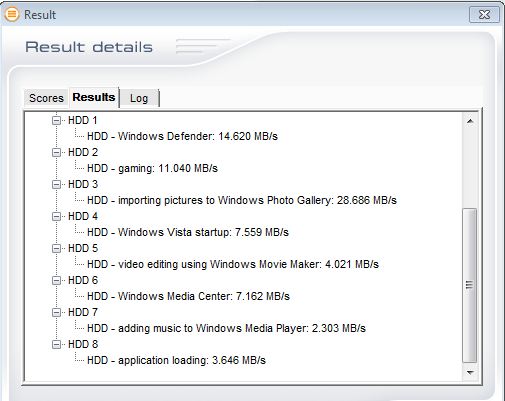
Task: Collapse the HDD 6 tree node
Action: point(57,280)
